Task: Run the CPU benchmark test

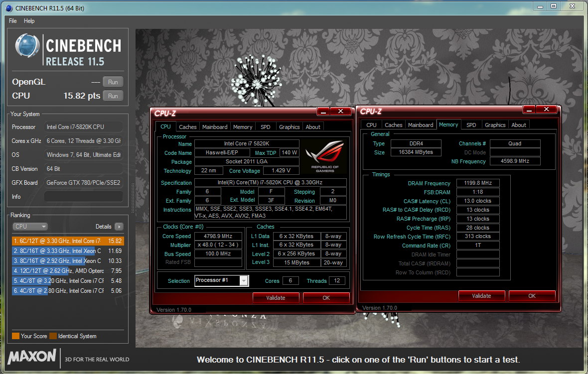Action: click(x=113, y=96)
